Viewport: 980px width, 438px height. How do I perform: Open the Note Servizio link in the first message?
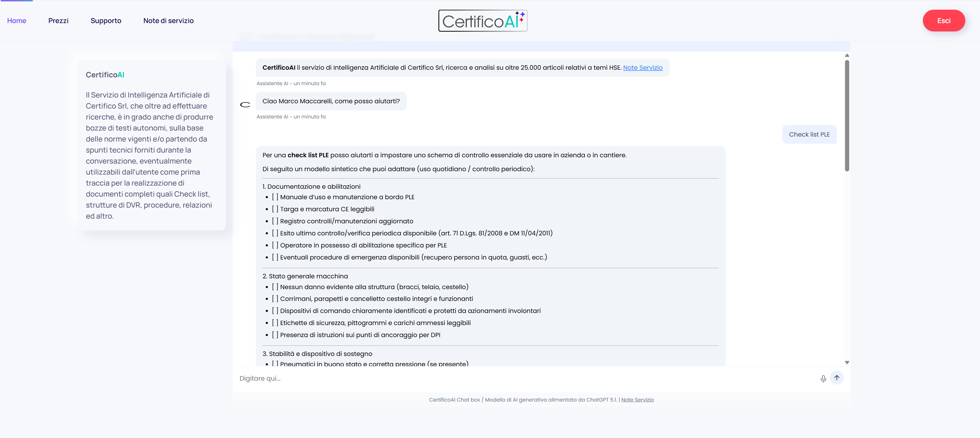pos(643,67)
